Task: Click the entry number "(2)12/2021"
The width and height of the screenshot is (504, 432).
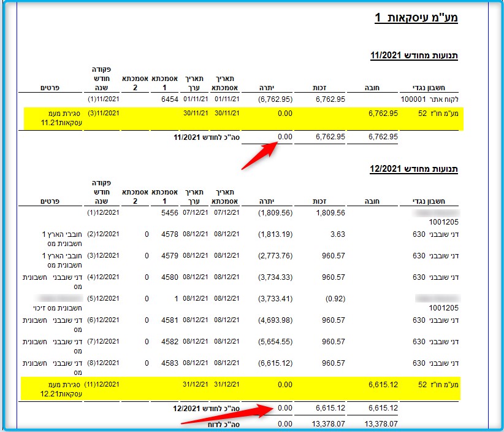Action: 103,234
